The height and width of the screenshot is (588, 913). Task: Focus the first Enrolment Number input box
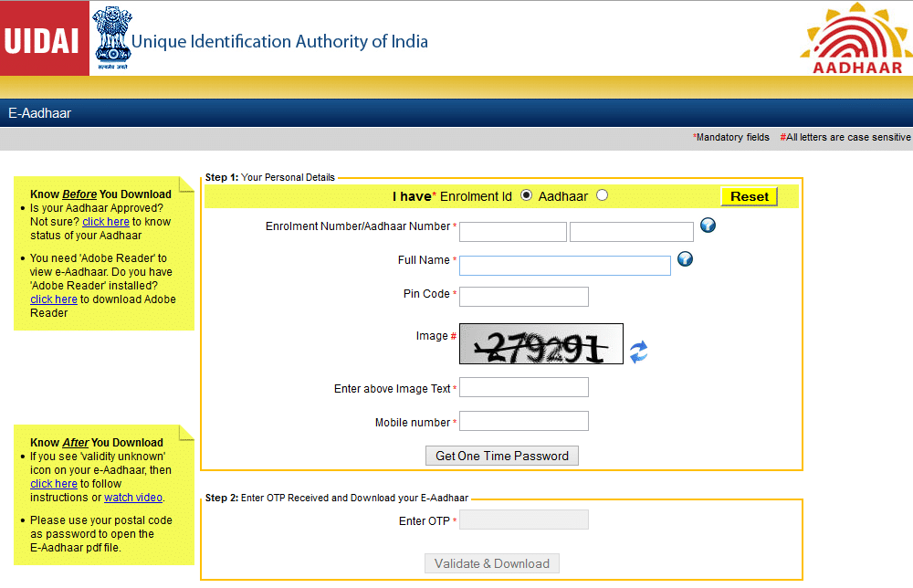click(x=513, y=232)
